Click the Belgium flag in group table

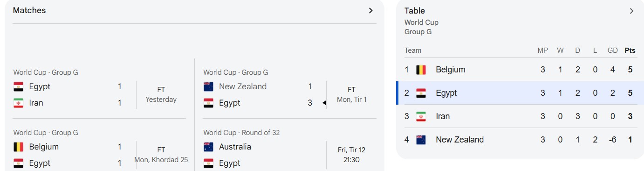[x=421, y=70]
